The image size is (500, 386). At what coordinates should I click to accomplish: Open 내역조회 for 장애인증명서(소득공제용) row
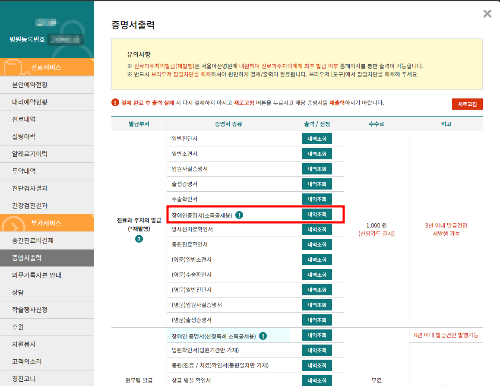point(317,214)
